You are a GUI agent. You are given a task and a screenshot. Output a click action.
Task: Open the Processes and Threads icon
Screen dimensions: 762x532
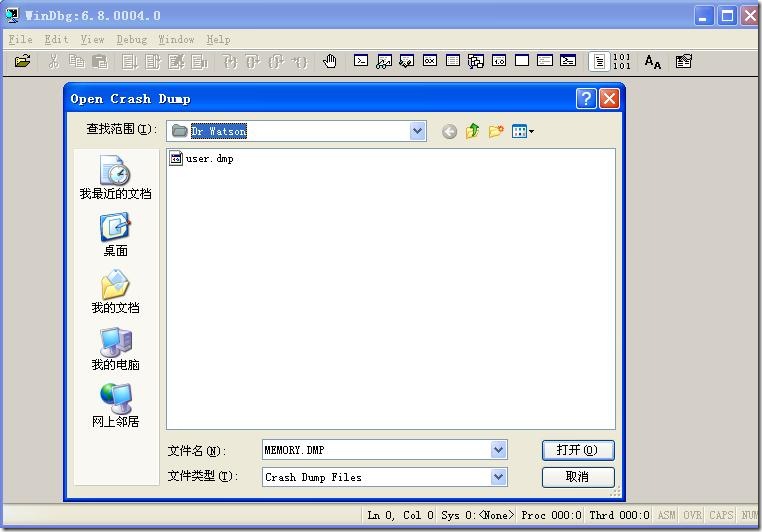[x=545, y=61]
